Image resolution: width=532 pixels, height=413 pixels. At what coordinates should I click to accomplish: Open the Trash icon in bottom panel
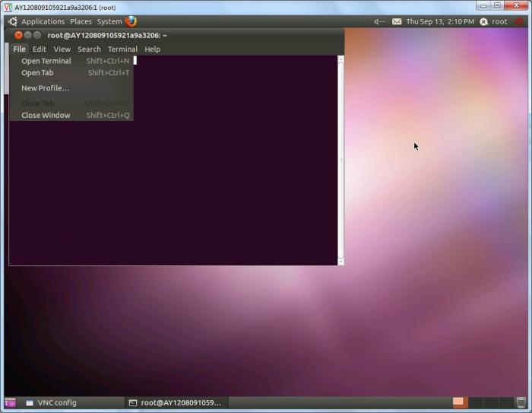[521, 402]
